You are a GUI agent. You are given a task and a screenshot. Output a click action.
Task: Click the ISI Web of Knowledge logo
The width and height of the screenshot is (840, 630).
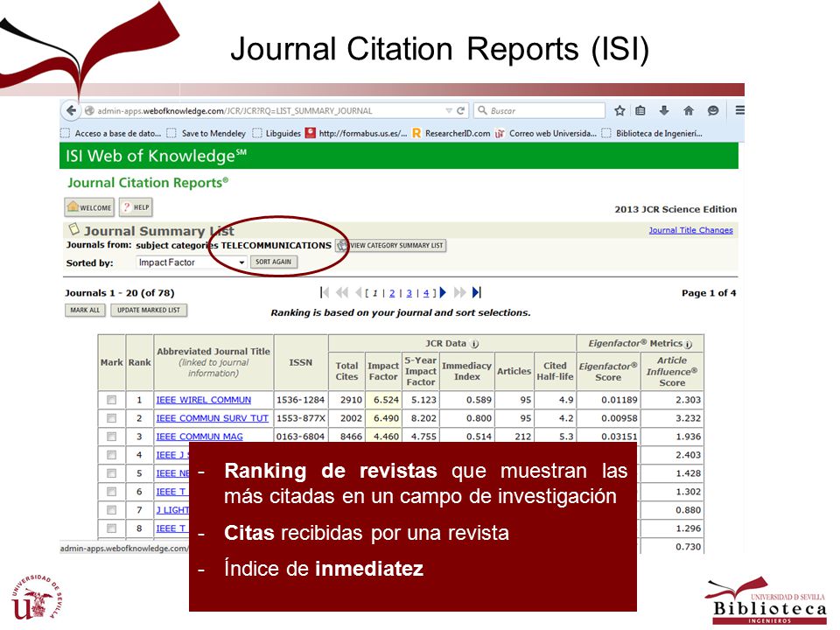point(156,156)
